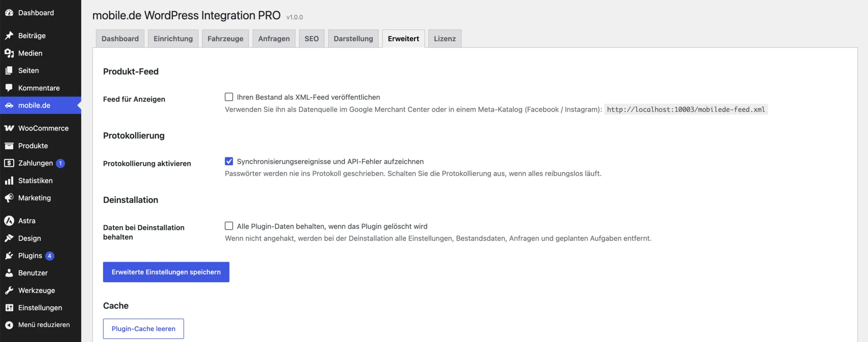Viewport: 868px width, 342px height.
Task: Click the Kommentare speech bubble icon
Action: [9, 88]
